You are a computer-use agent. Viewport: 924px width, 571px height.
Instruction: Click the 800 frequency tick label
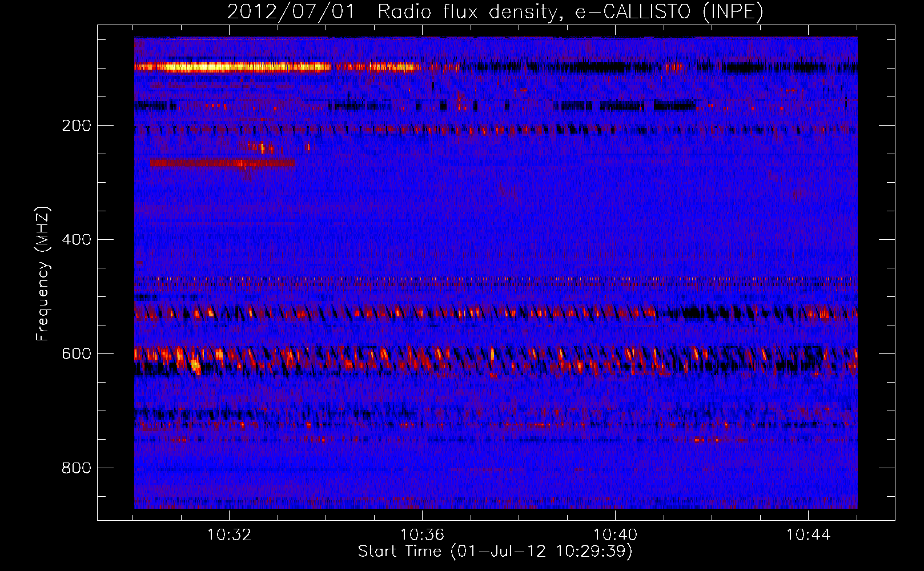tap(77, 468)
